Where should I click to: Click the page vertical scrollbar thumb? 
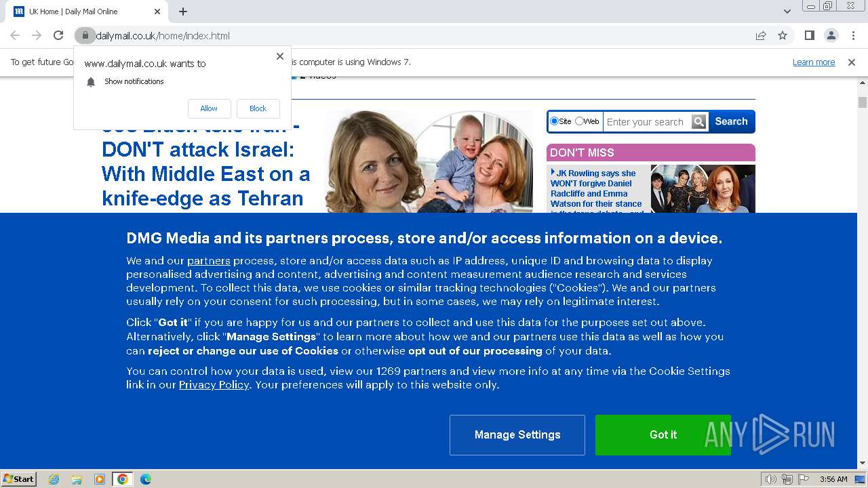point(863,102)
